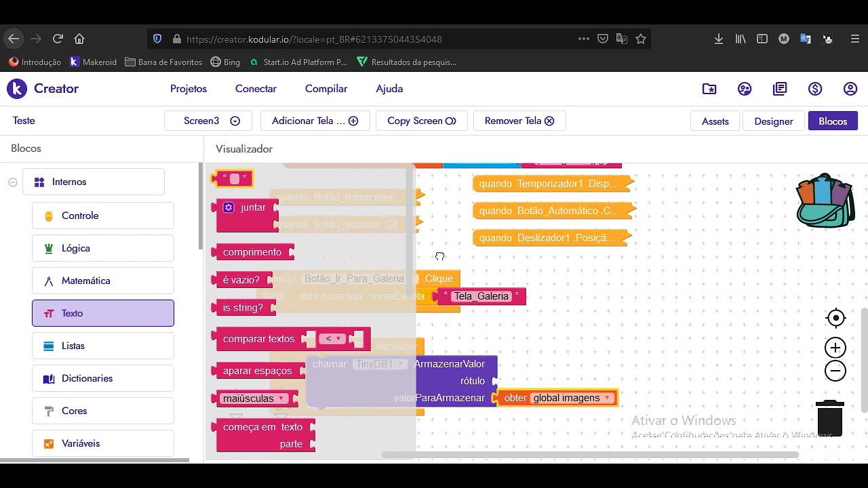Open the Firefox hamburger menu
Viewport: 868px width, 488px height.
coord(855,39)
